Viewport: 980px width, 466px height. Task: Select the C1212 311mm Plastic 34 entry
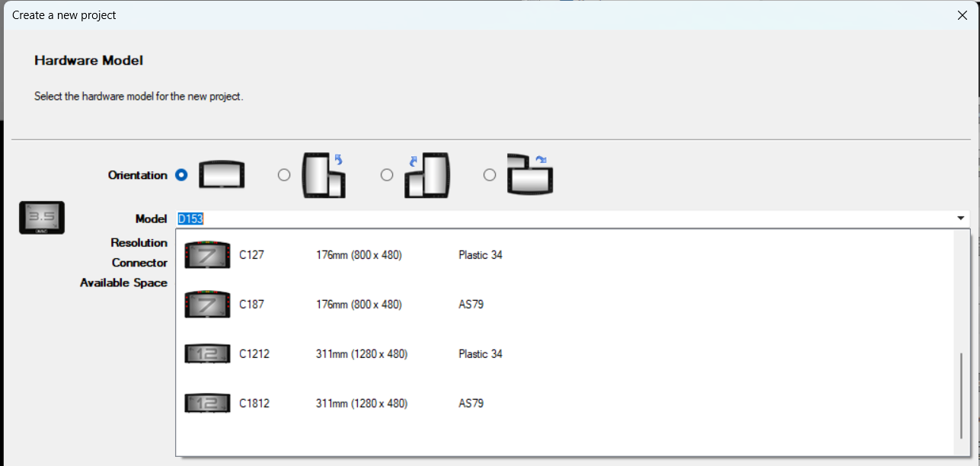pos(564,354)
